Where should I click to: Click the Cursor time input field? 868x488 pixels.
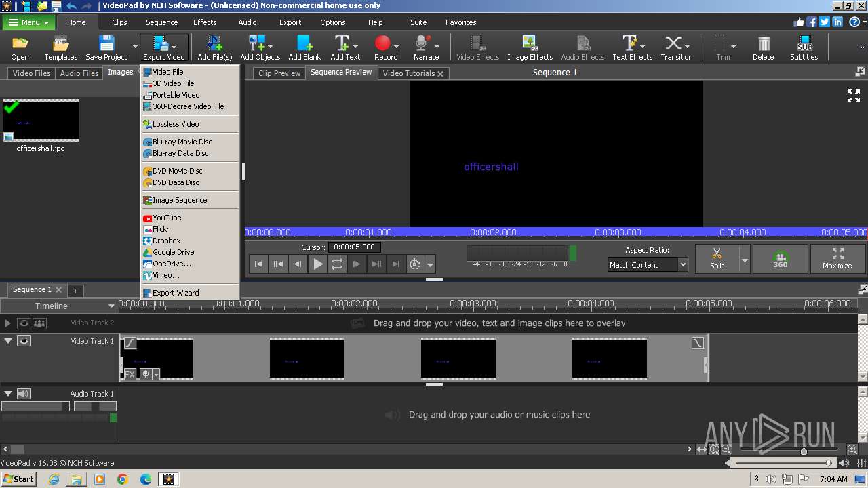tap(355, 247)
